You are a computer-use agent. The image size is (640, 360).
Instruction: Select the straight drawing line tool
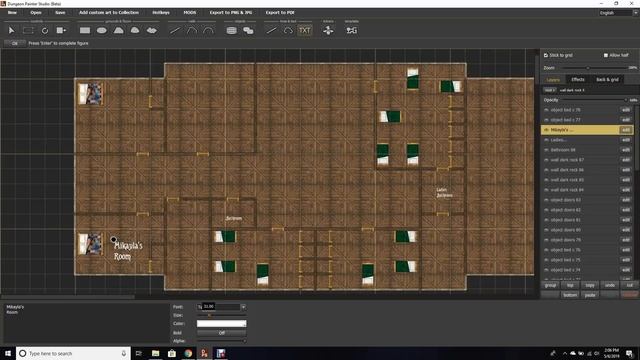[x=271, y=31]
